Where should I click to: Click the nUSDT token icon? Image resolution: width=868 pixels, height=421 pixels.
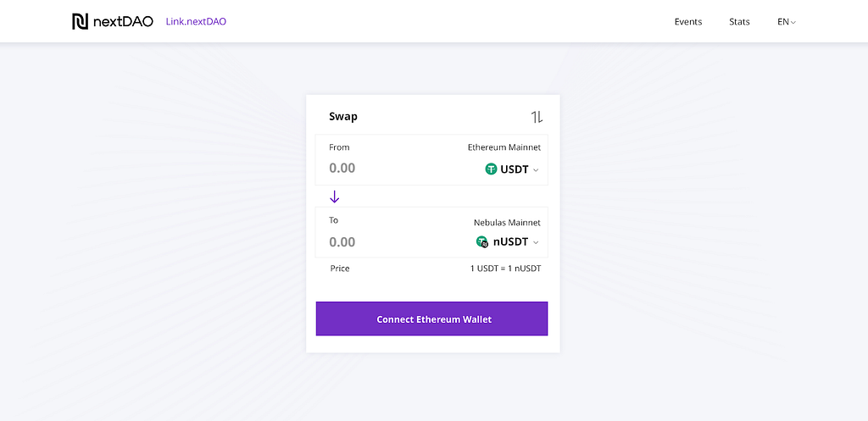click(482, 242)
